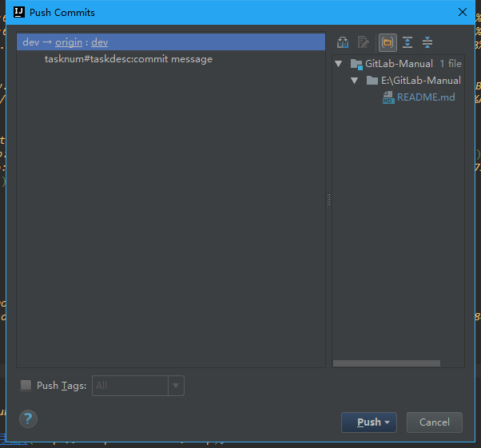
Task: Click the file tree horizontal scrollbar
Action: click(x=386, y=363)
